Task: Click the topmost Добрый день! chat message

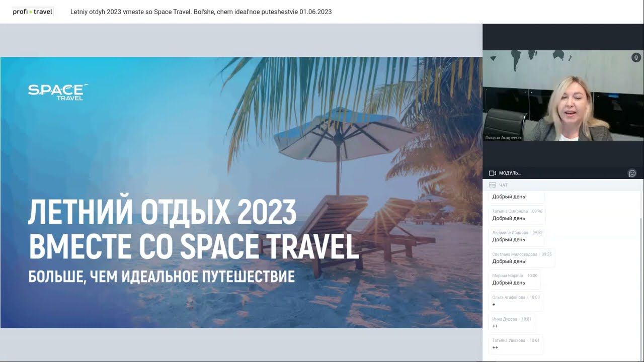Action: pyautogui.click(x=516, y=197)
